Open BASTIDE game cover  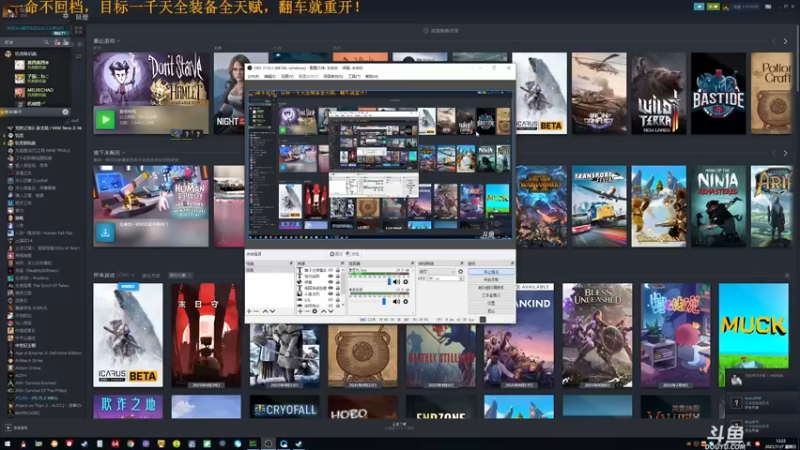(x=718, y=93)
